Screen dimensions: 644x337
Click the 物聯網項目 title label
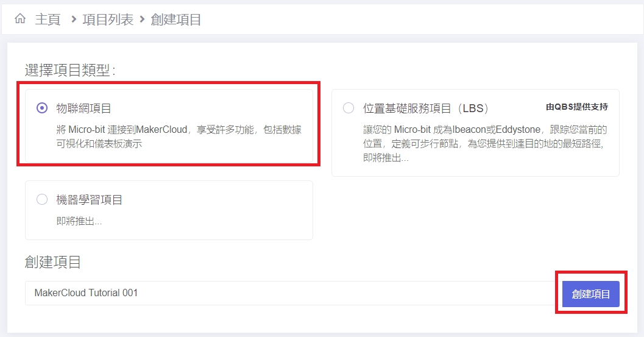84,108
